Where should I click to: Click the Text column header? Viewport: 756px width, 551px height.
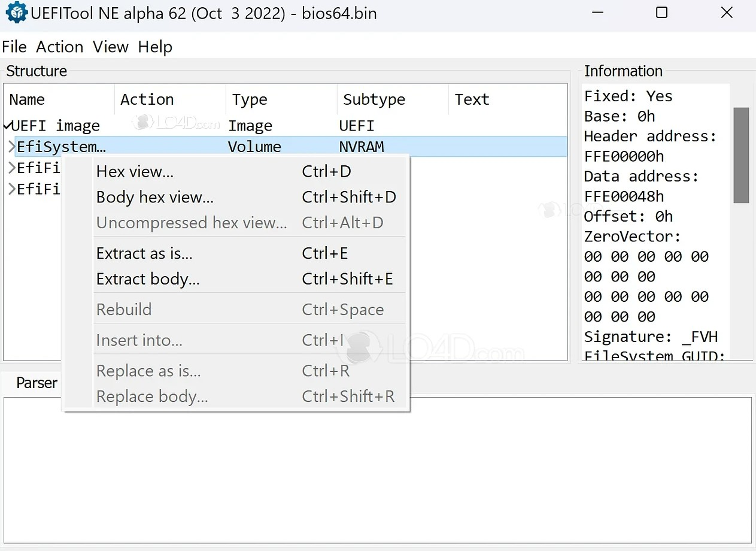click(508, 99)
